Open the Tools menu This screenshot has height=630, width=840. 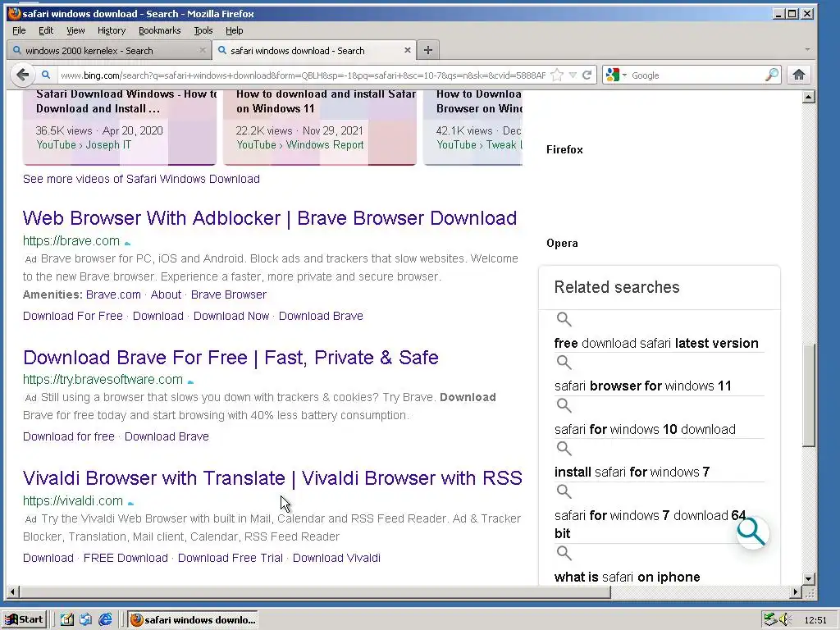point(203,30)
